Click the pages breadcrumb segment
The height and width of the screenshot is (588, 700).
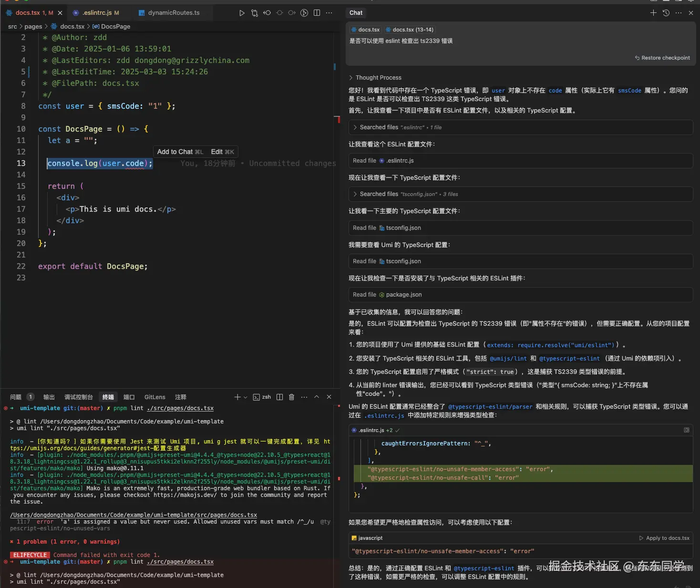tap(33, 26)
